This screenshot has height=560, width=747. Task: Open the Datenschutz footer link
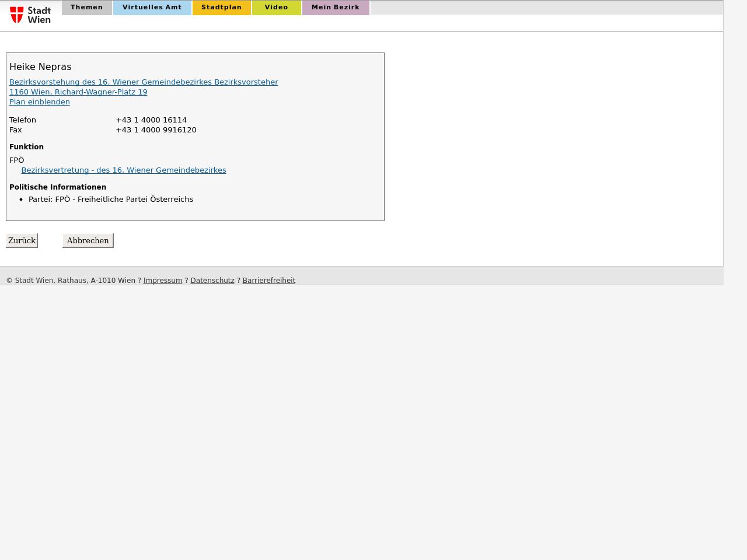click(x=212, y=281)
